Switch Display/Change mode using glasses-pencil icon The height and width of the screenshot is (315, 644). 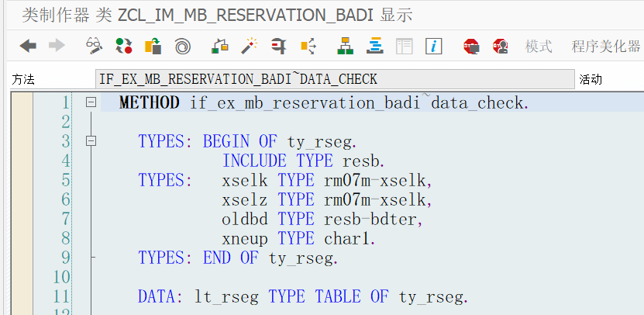coord(94,46)
